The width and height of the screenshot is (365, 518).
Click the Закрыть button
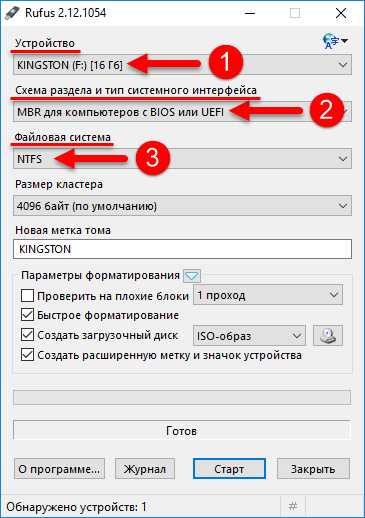[313, 469]
